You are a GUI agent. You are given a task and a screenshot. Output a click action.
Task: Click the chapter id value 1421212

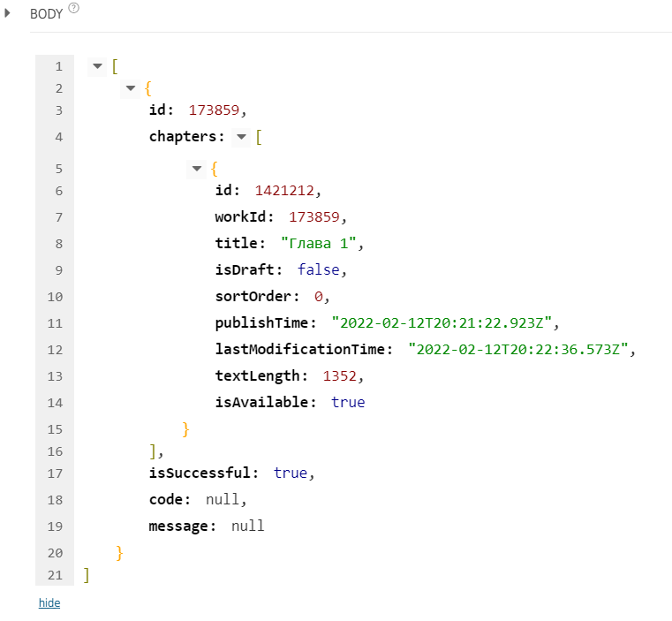[x=288, y=190]
